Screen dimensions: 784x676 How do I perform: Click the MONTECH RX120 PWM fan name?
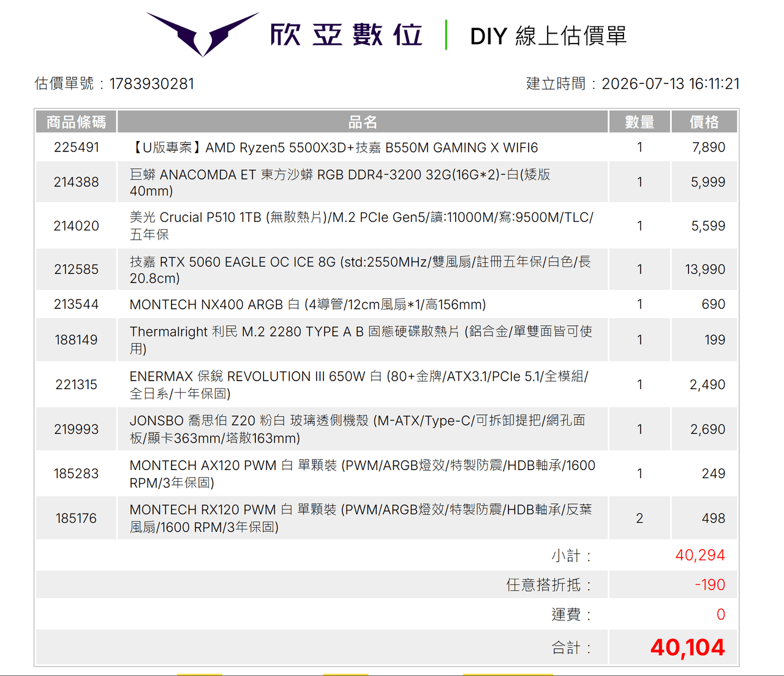point(361,518)
